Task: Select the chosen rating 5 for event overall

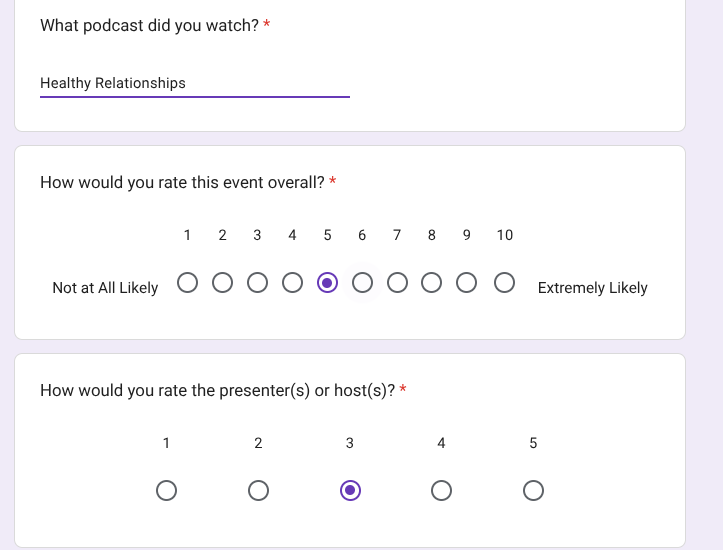Action: pyautogui.click(x=327, y=283)
